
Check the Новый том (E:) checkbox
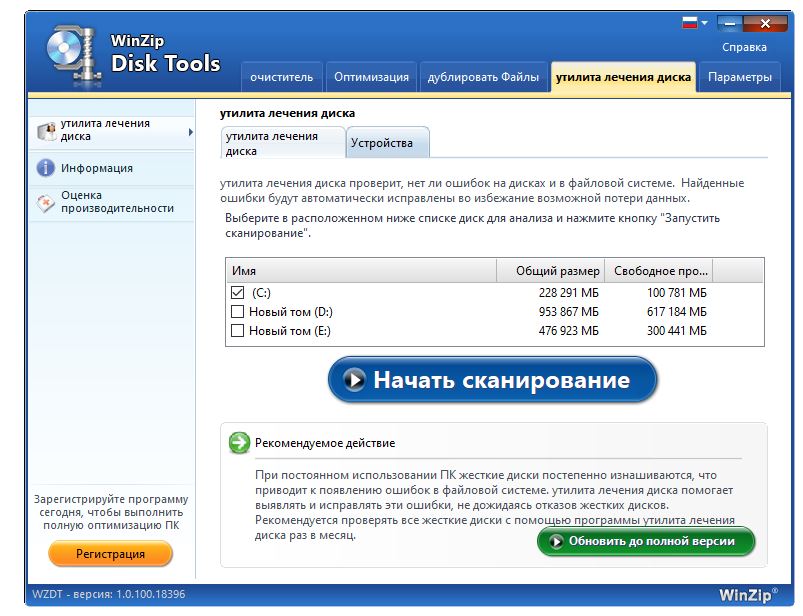pos(237,330)
